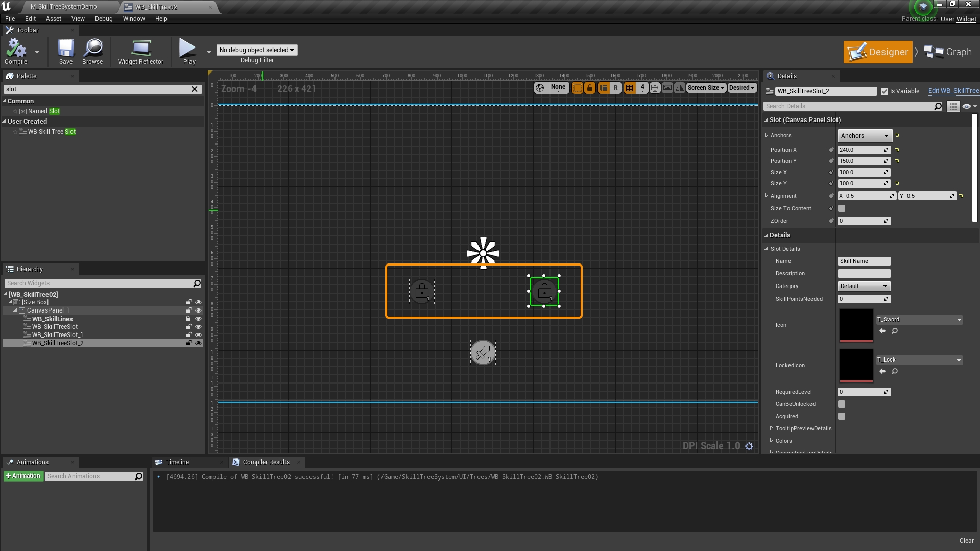The image size is (980, 551).
Task: Enable the Size To Content checkbox
Action: pyautogui.click(x=842, y=209)
